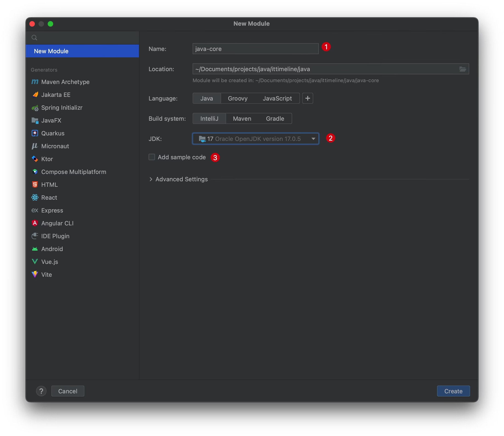Enable the Add sample code checkbox
504x436 pixels.
pos(152,157)
